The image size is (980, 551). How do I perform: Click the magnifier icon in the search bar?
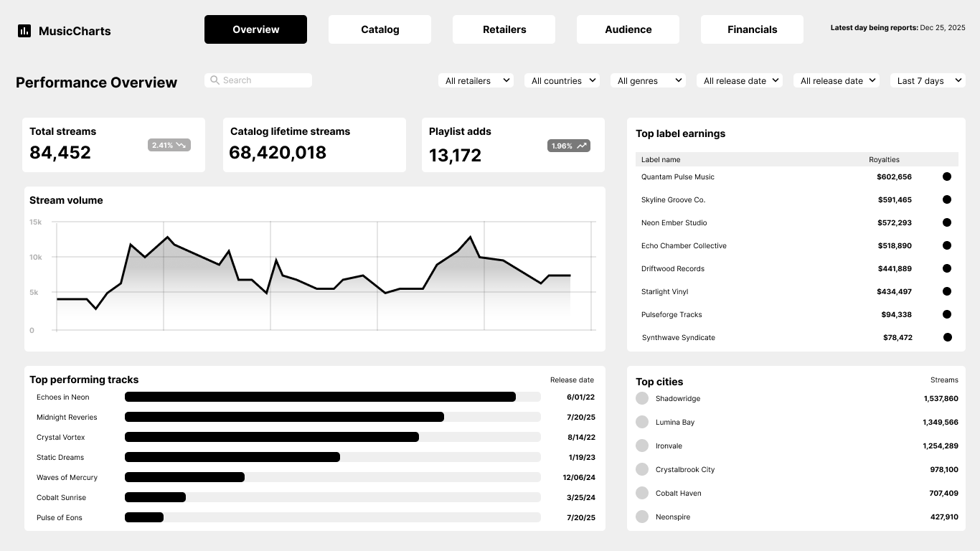click(x=215, y=80)
